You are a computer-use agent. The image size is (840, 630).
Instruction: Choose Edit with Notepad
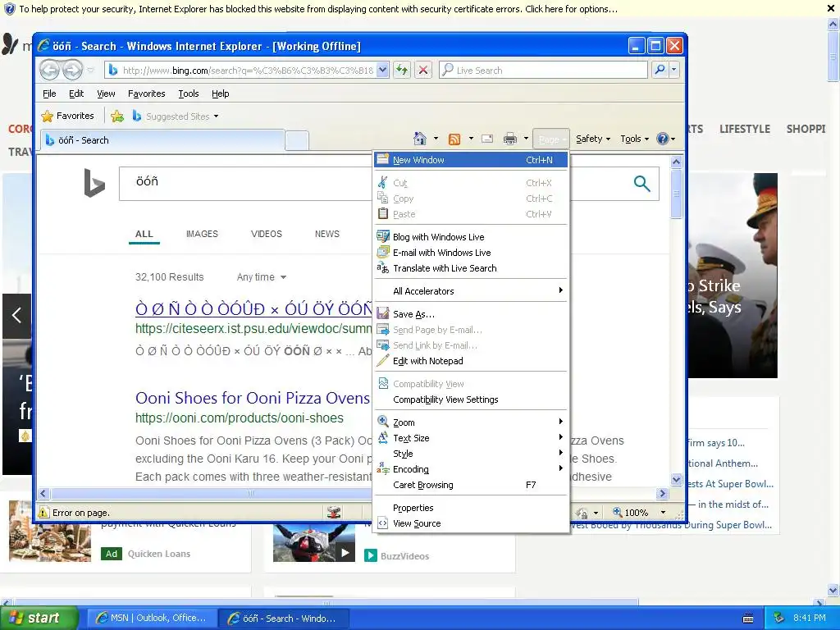pyautogui.click(x=471, y=361)
